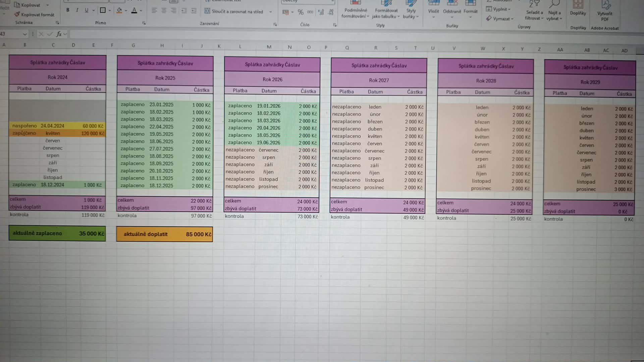This screenshot has width=644, height=362.
Task: Open the Doplňky add-ins icon
Action: pyautogui.click(x=578, y=9)
